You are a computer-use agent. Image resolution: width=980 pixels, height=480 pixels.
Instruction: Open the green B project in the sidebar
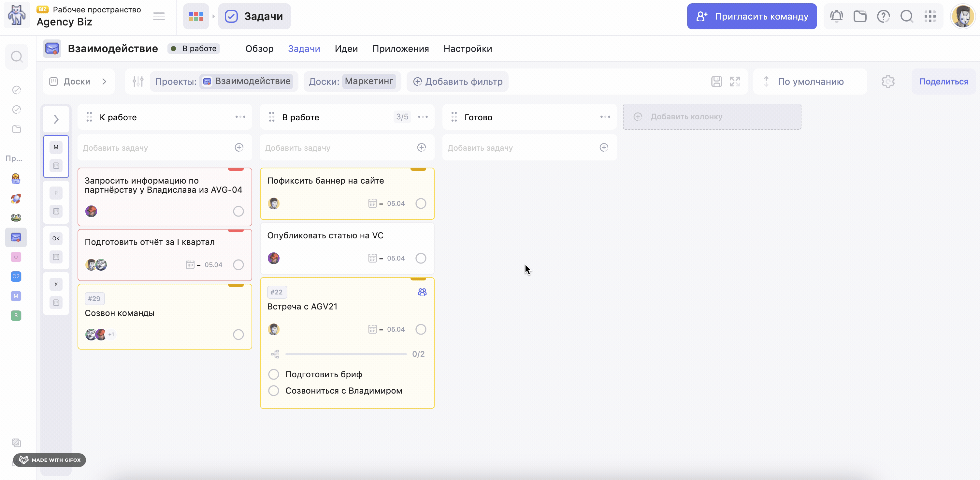pos(16,316)
